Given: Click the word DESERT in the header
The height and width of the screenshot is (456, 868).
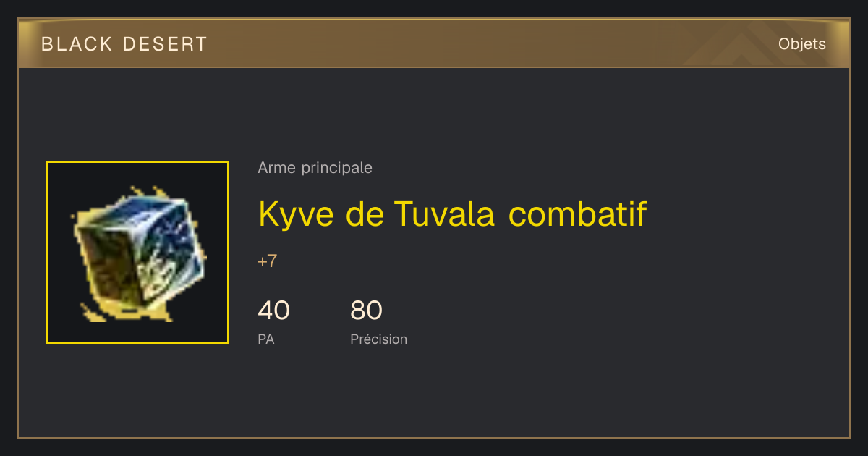Looking at the screenshot, I should 165,44.
